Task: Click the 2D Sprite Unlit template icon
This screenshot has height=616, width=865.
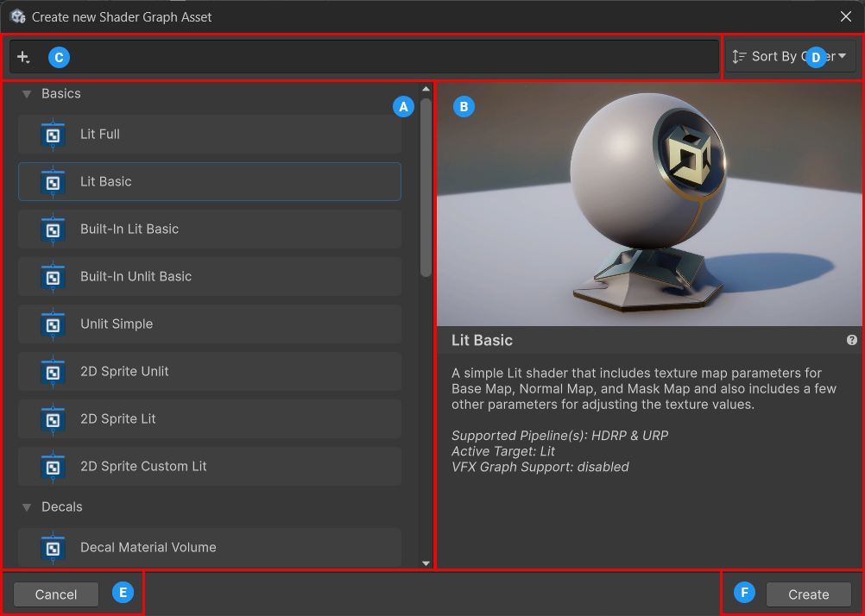Action: [53, 372]
